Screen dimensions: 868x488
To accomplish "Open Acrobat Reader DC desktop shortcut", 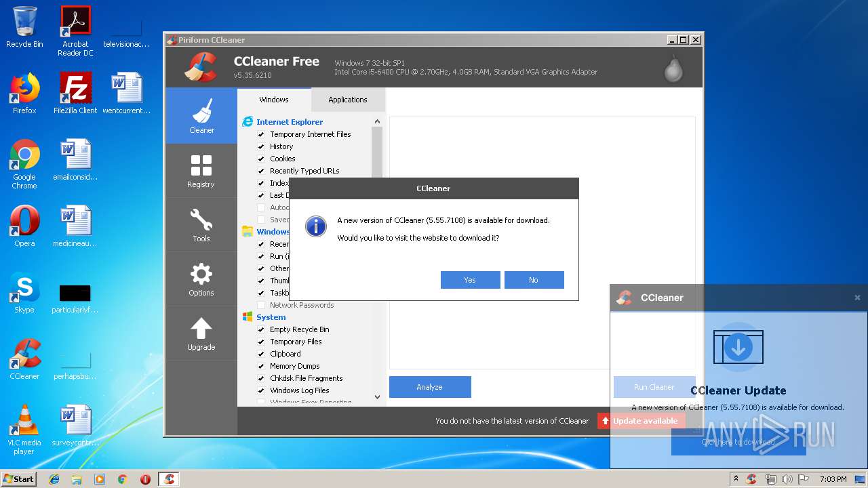I will coord(75,31).
